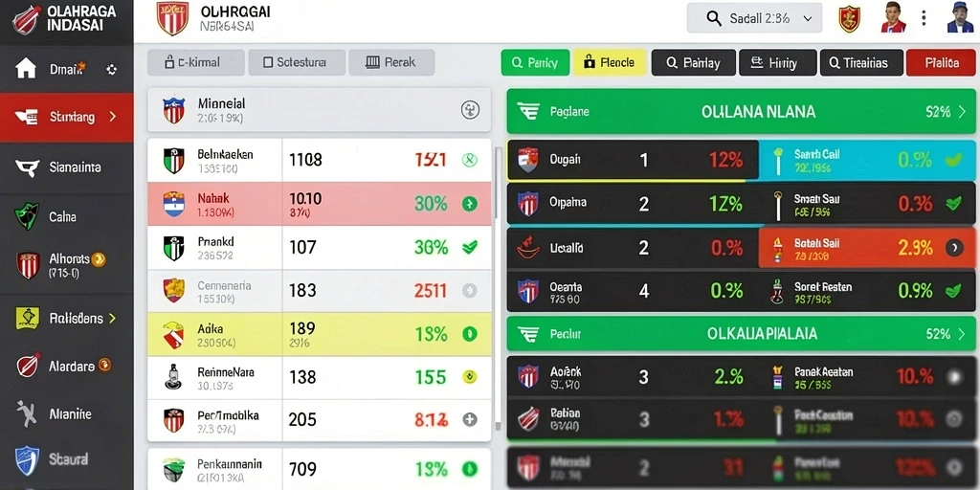Click the red Pialica button
980x490 pixels.
(x=942, y=62)
